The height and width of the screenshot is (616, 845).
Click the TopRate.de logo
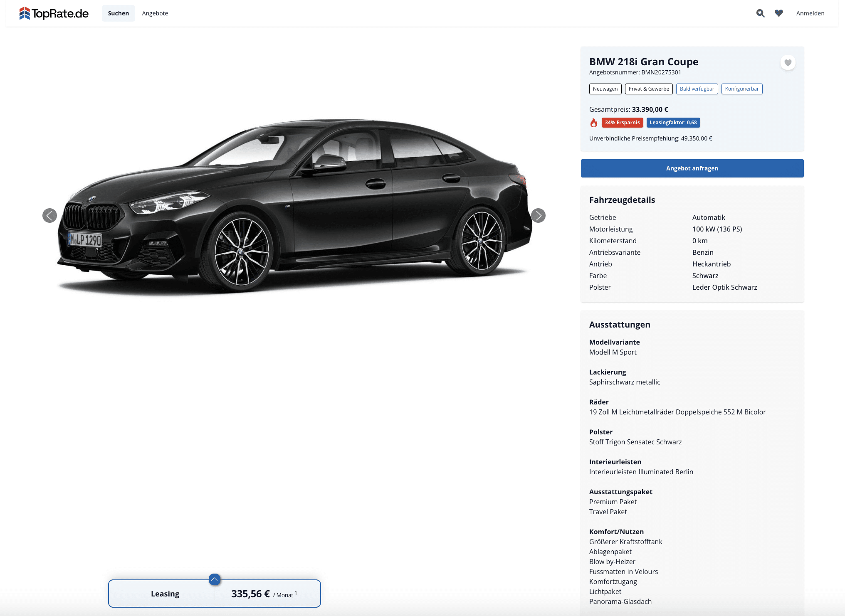tap(54, 13)
